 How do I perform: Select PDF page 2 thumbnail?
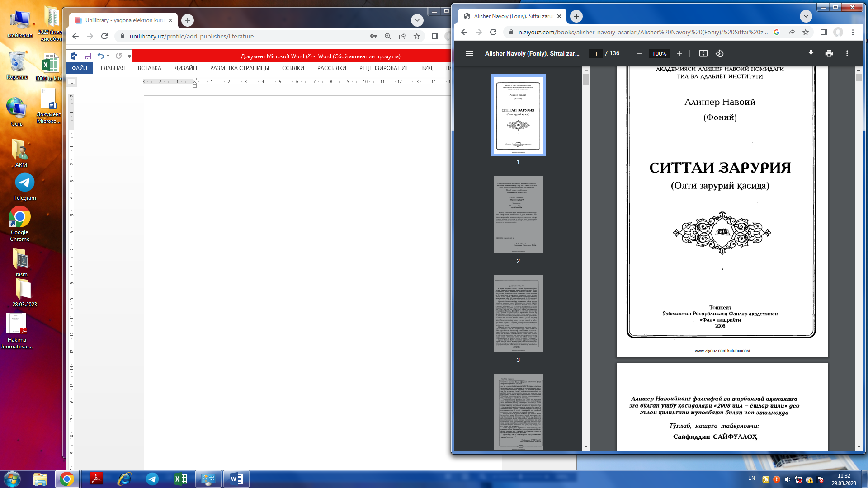click(518, 214)
